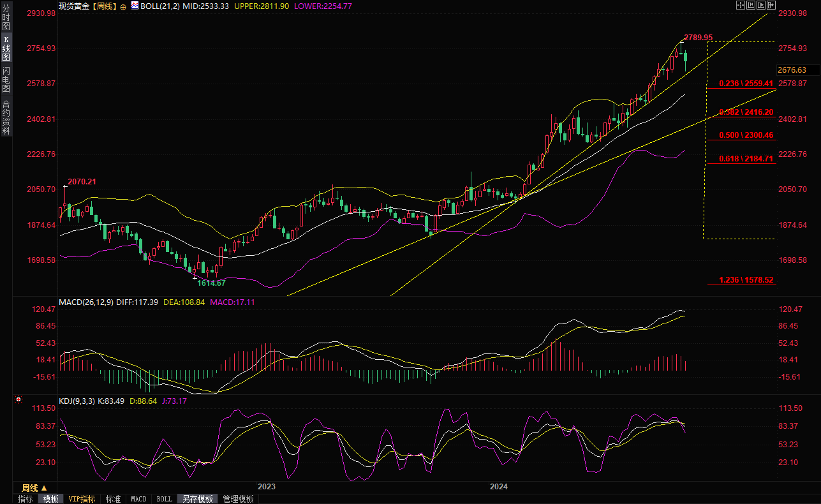Select the K线图 sidebar tab
Screen dimensions: 821x504
coord(6,48)
